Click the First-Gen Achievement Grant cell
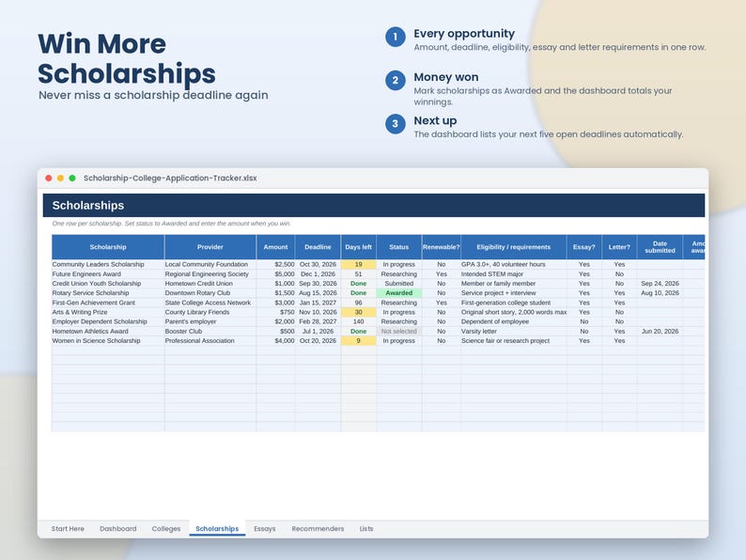 point(108,303)
